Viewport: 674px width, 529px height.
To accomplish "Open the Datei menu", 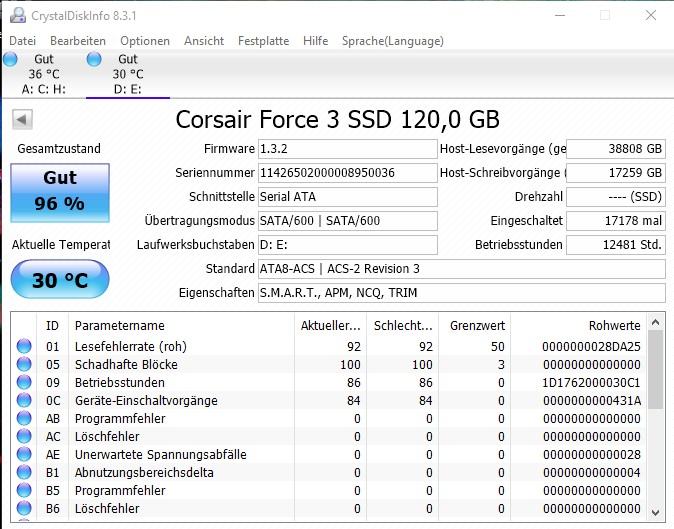I will click(22, 41).
